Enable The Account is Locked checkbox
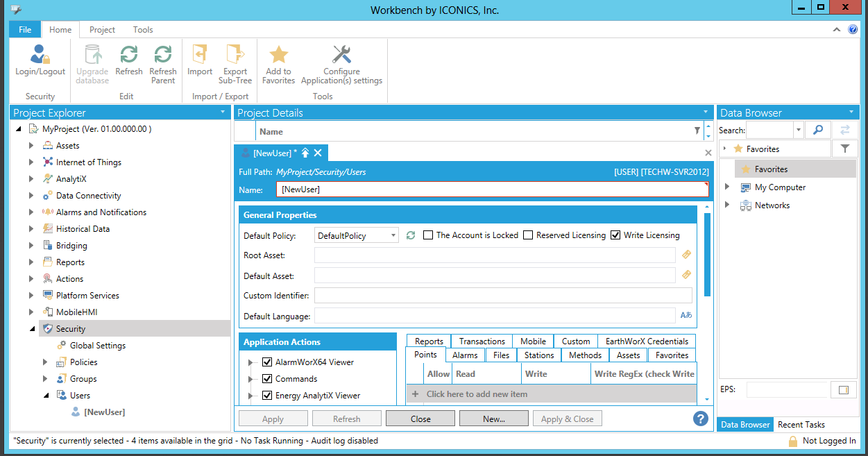Screen dimensions: 868x456 tap(428, 235)
